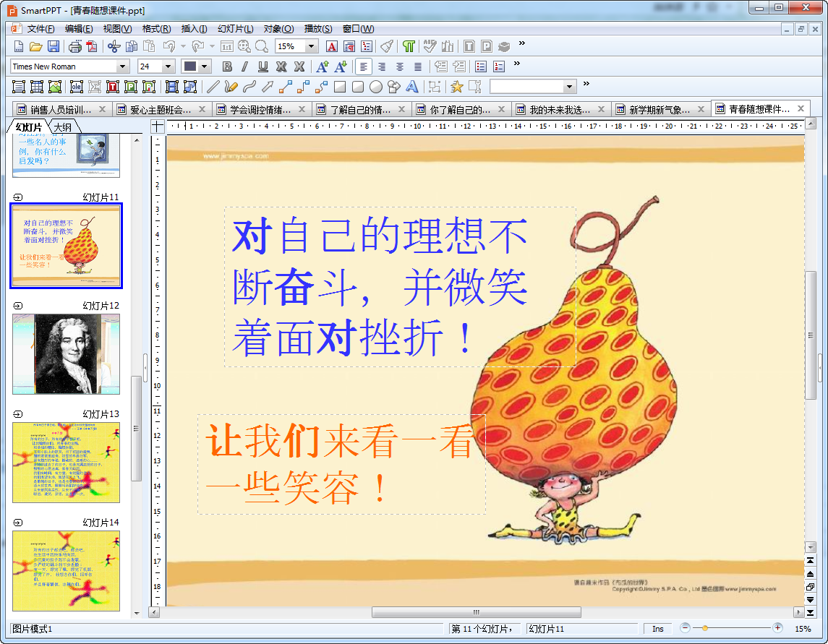The width and height of the screenshot is (828, 644).
Task: Expand the undo history dropdown arrow
Action: coord(183,46)
